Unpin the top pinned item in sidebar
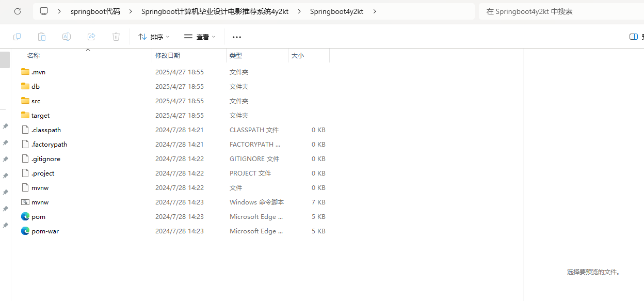 click(6, 126)
